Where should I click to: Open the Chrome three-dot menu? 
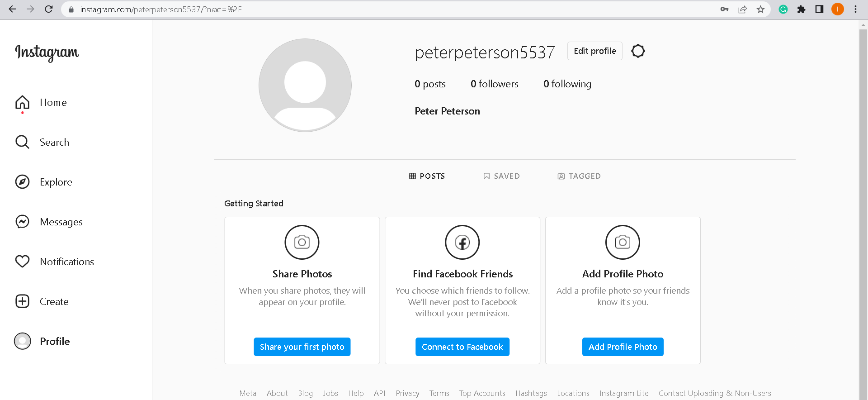pyautogui.click(x=855, y=10)
